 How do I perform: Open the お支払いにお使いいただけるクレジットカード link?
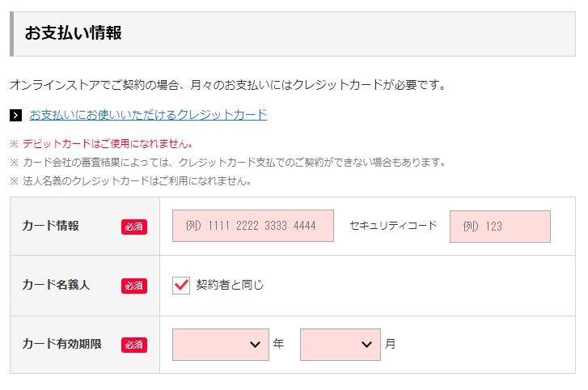(x=148, y=115)
